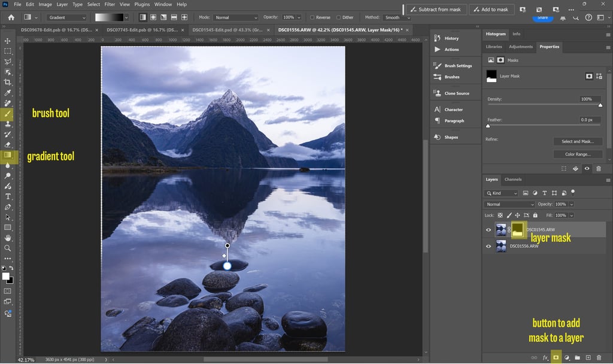Click the Search magnifier icon
Image resolution: width=613 pixels, height=364 pixels.
(575, 17)
